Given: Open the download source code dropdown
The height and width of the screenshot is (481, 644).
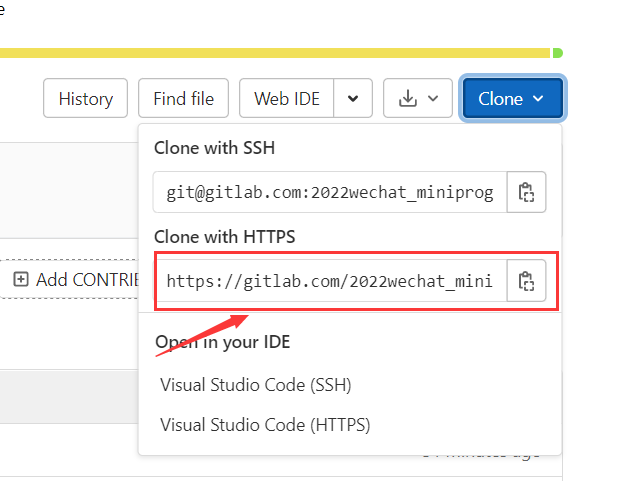Looking at the screenshot, I should click(x=418, y=99).
